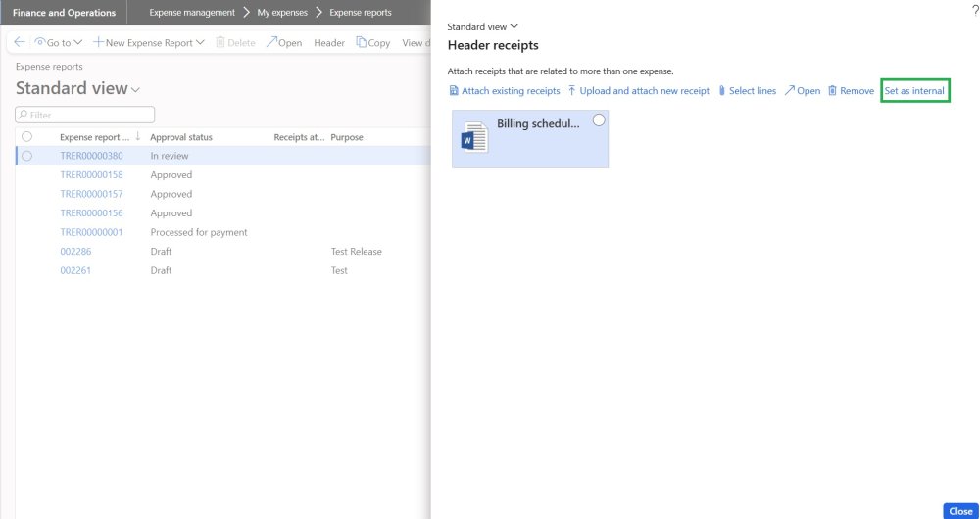Expand Standard view dropdown in Header receipts pane
980x519 pixels.
pos(483,26)
